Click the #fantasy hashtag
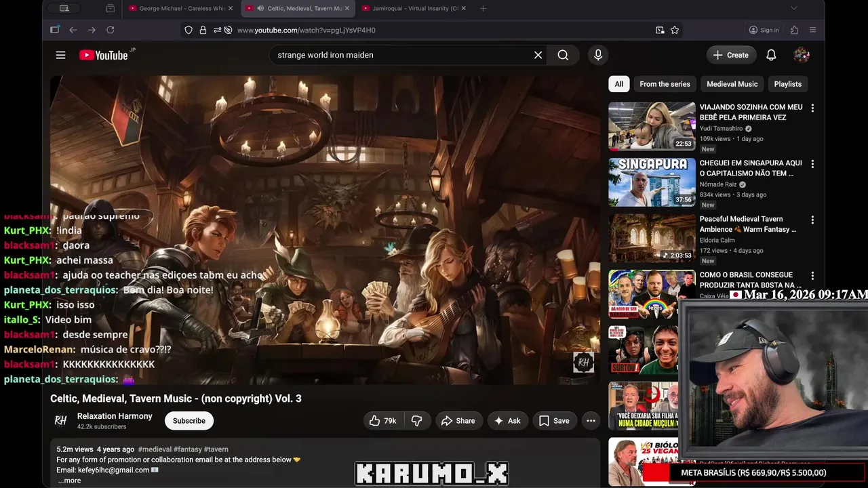 pos(188,449)
